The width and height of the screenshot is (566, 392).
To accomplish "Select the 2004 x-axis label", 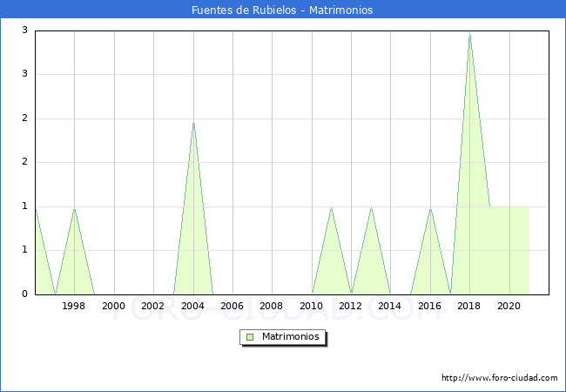I will 192,306.
